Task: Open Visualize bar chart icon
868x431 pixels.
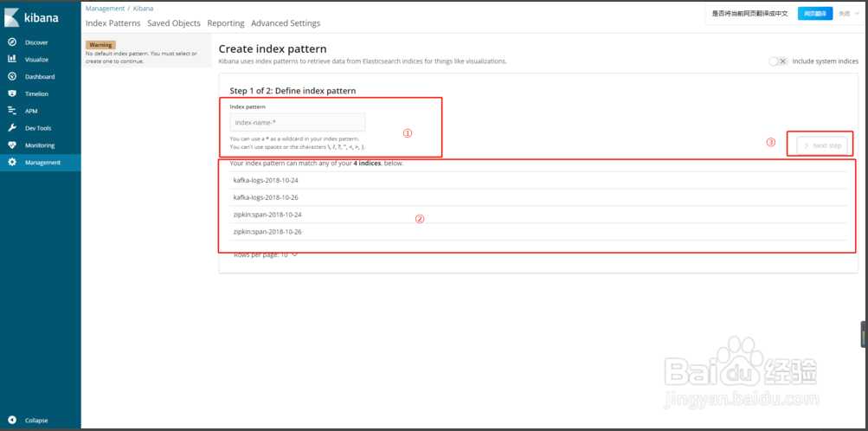Action: [x=12, y=59]
